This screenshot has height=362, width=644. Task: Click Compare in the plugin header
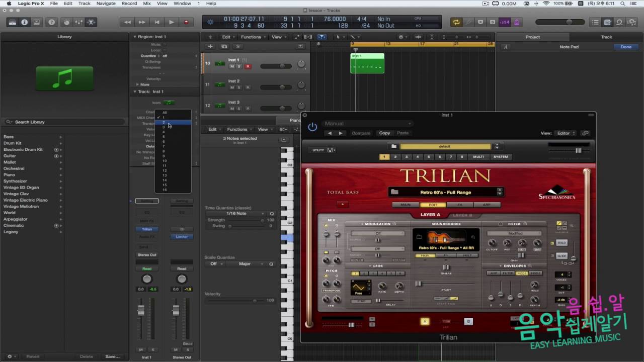point(361,133)
